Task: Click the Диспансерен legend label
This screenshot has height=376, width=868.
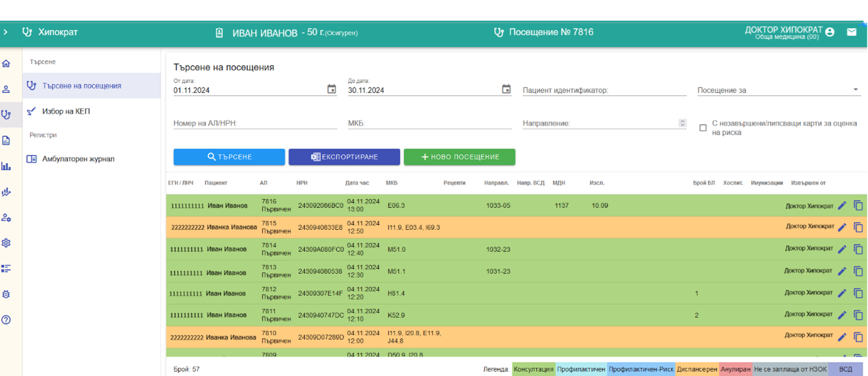Action: [x=697, y=369]
